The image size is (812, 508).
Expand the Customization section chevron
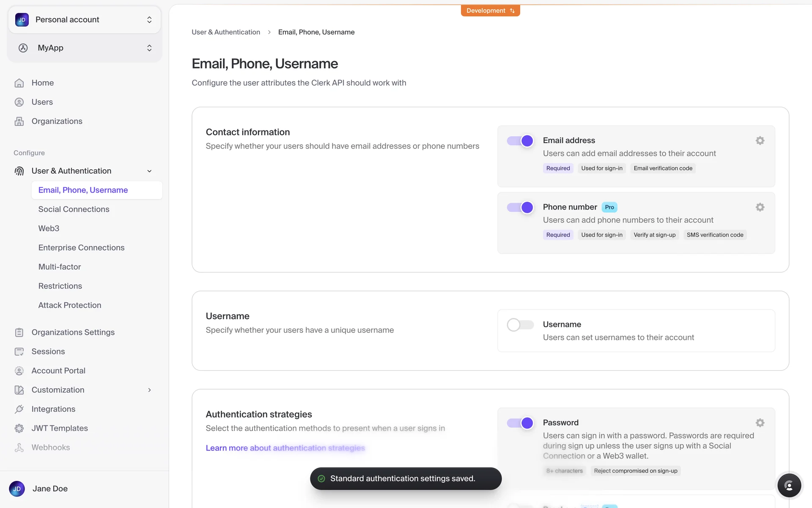click(x=149, y=390)
